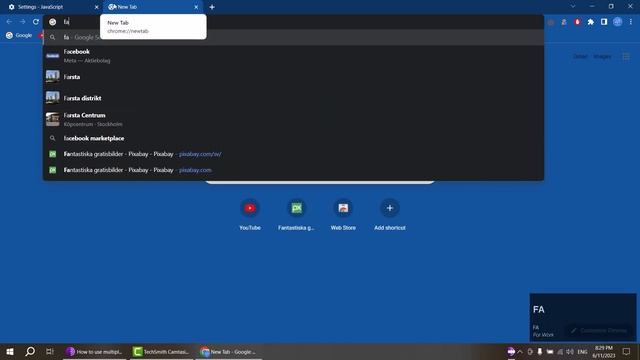Select the Facebook suggestion

293,56
